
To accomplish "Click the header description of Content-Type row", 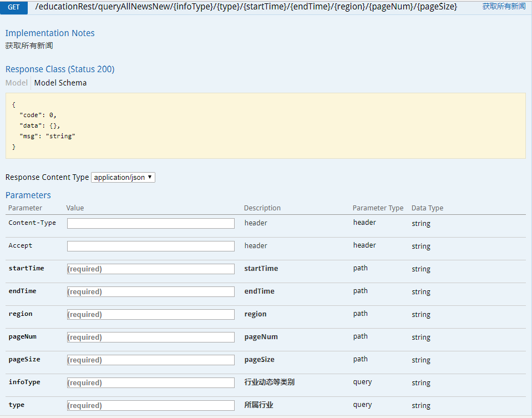I will tap(256, 223).
